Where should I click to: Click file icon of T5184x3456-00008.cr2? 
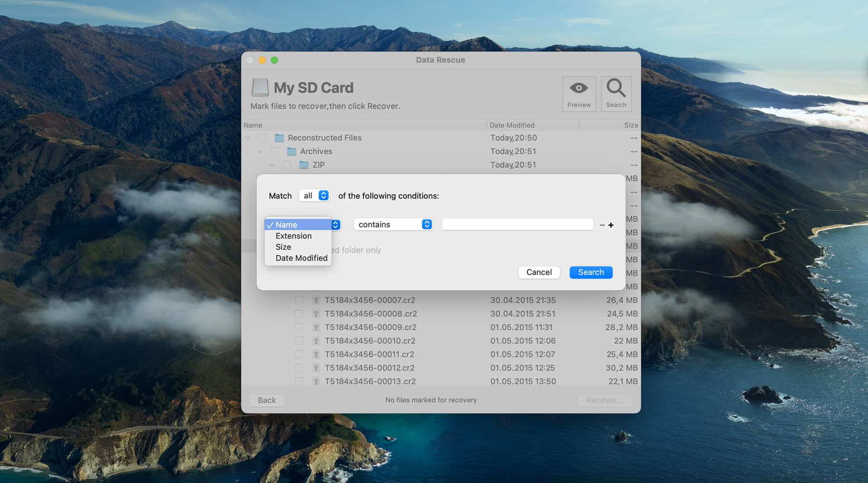316,314
